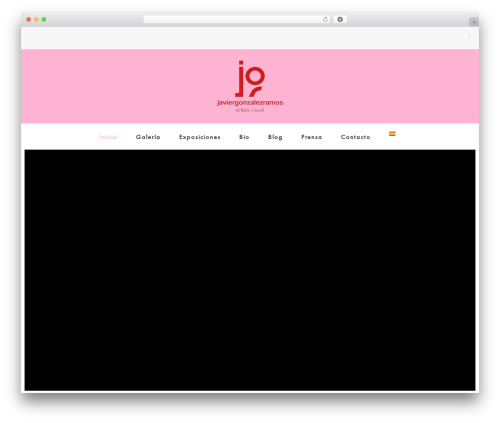Go to the Prensa page
Viewport: 500px width, 423px height.
point(312,137)
